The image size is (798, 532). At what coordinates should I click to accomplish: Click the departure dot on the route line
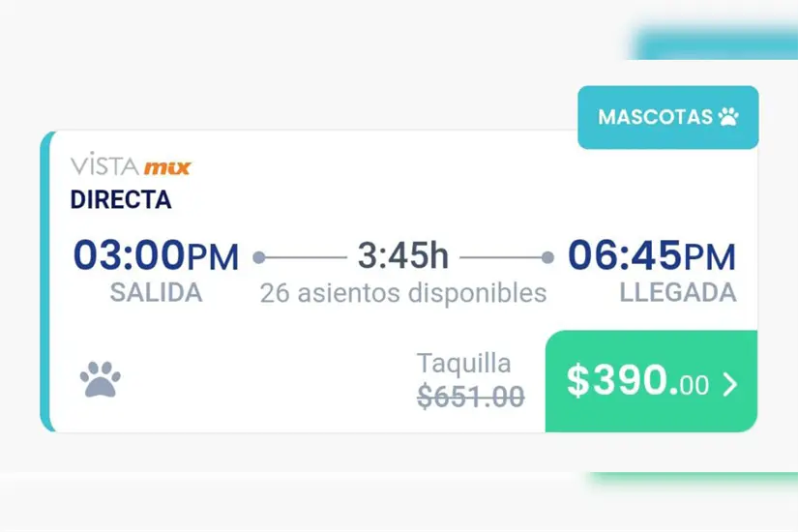259,258
